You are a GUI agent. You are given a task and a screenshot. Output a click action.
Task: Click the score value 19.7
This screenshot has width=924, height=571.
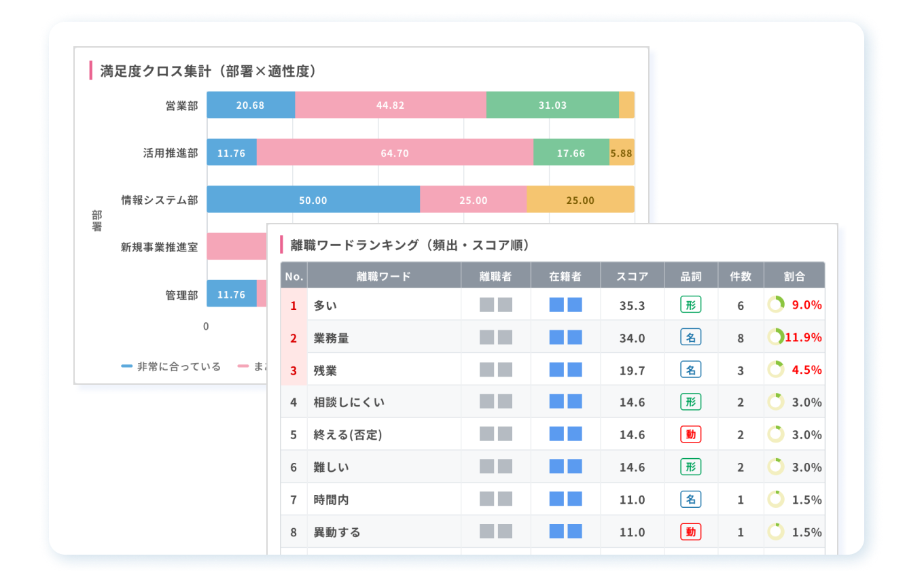click(x=632, y=370)
